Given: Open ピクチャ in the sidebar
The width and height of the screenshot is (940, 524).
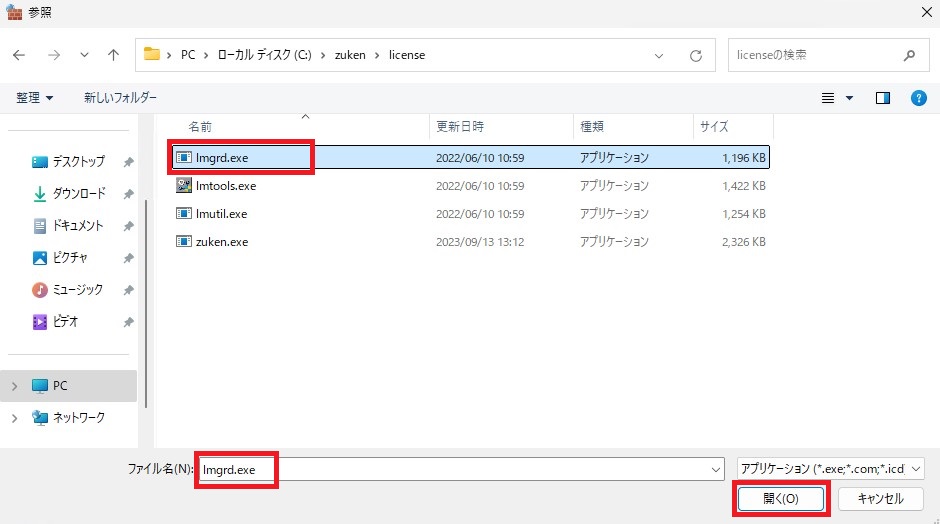Looking at the screenshot, I should point(60,258).
